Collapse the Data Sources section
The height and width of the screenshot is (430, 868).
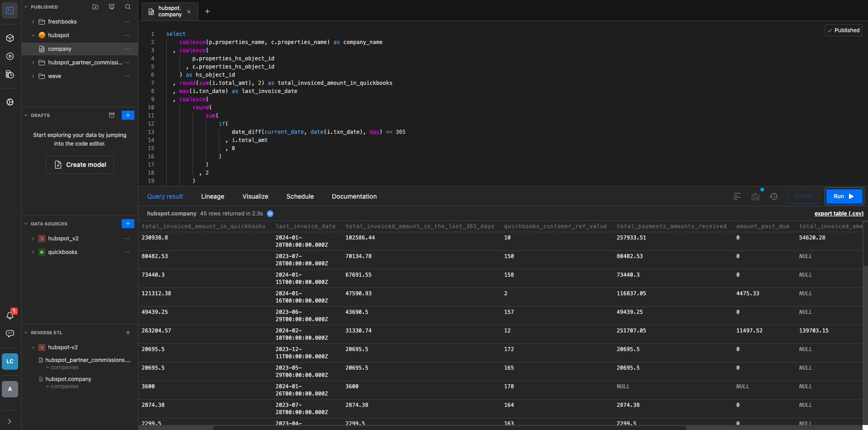pyautogui.click(x=26, y=224)
